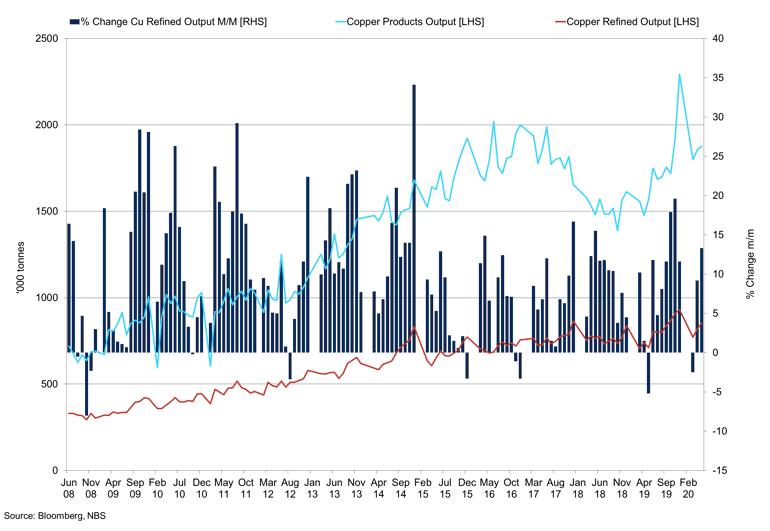Click the tallest dark blue bar near Feb 15
Screen dimensions: 770x531
(414, 219)
